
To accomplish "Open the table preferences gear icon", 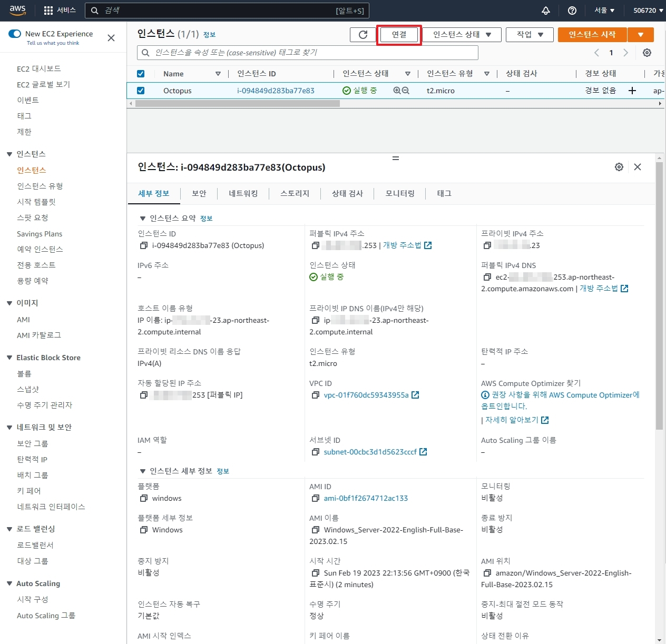I will point(647,53).
